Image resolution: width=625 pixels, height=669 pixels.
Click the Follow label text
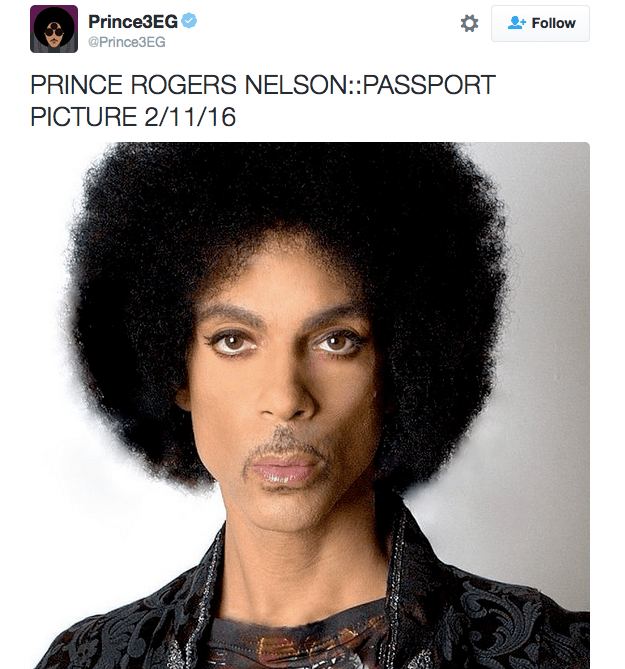[553, 23]
